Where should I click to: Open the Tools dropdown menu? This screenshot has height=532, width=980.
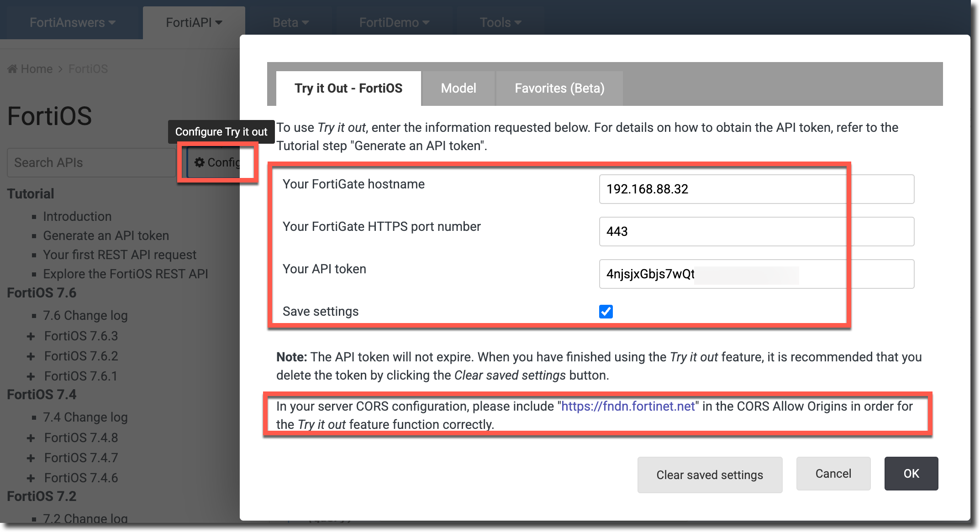pyautogui.click(x=500, y=22)
